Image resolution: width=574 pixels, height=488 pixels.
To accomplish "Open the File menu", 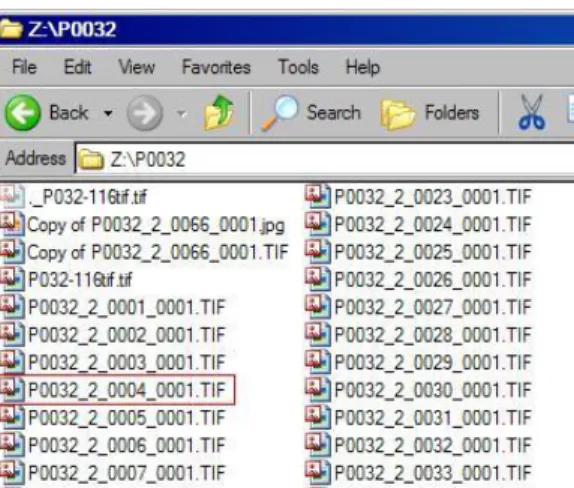I will point(25,67).
